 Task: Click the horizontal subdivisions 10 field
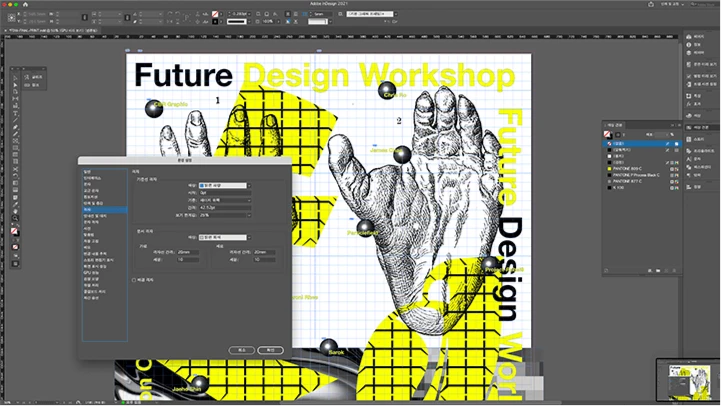point(188,259)
